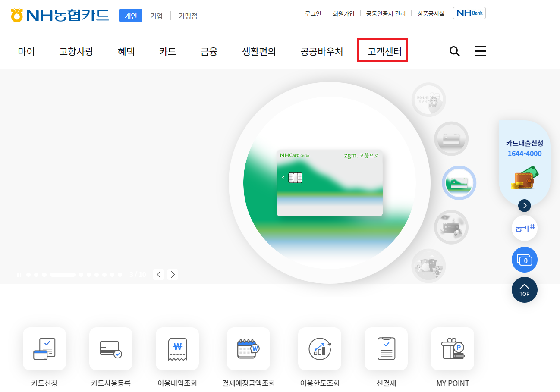
Task: Click the 로그인 link
Action: click(313, 13)
